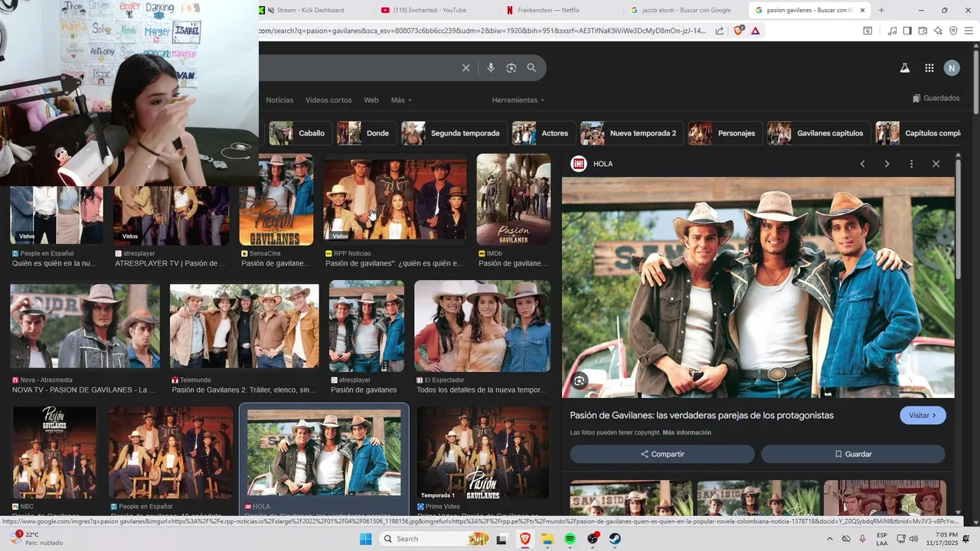The width and height of the screenshot is (980, 551).
Task: Expand the Herramientas dropdown
Action: [x=518, y=100]
